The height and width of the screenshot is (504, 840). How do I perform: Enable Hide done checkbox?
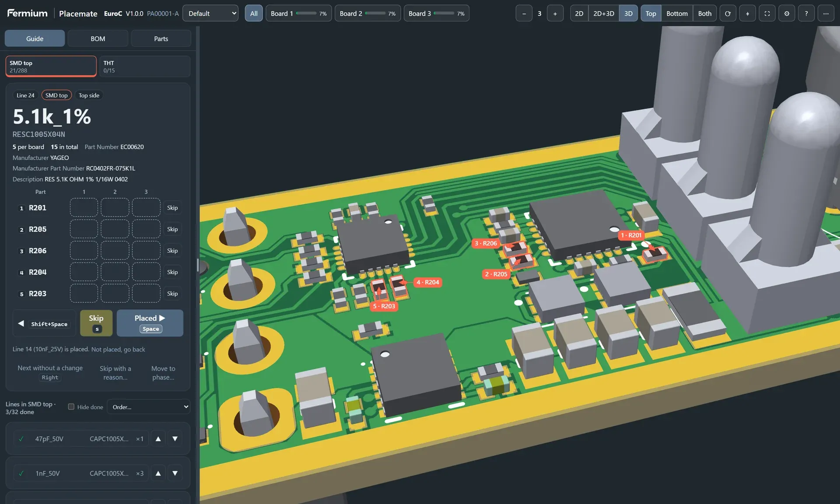click(x=71, y=406)
